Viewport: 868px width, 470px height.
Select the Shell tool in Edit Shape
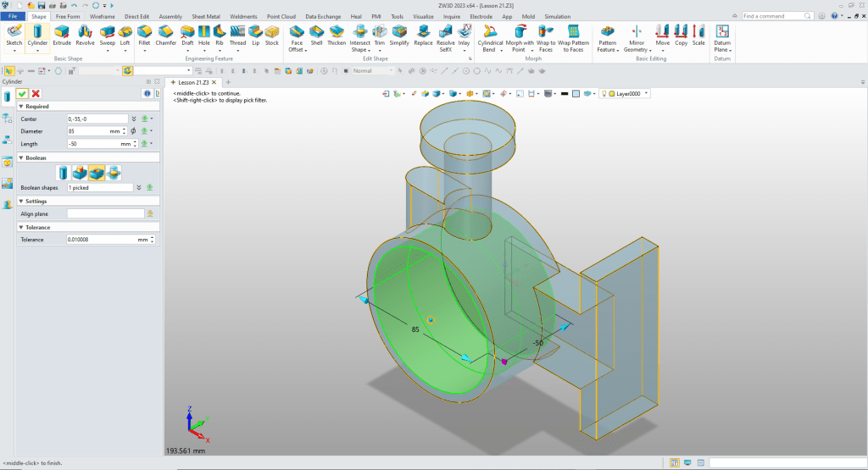(x=316, y=31)
